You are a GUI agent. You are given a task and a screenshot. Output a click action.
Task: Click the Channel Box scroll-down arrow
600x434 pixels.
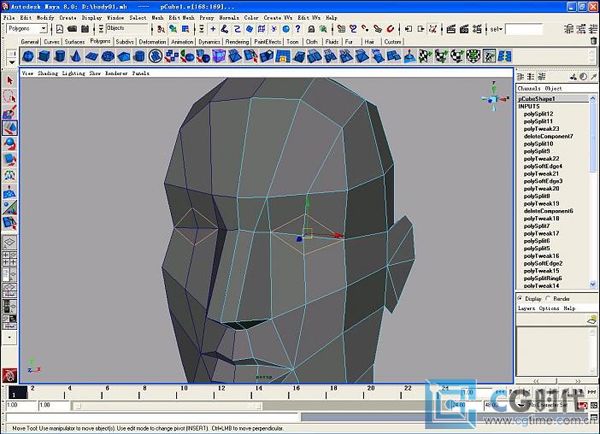coord(593,284)
